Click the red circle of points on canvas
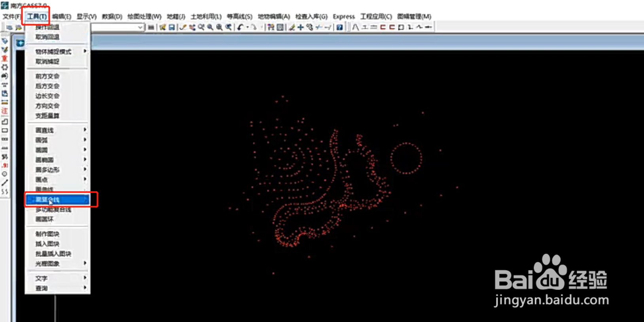The image size is (644, 322). tap(406, 158)
